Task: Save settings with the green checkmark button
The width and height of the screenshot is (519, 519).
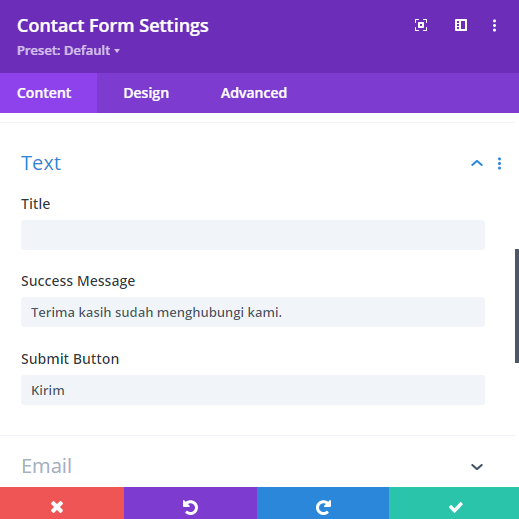Action: 454,503
